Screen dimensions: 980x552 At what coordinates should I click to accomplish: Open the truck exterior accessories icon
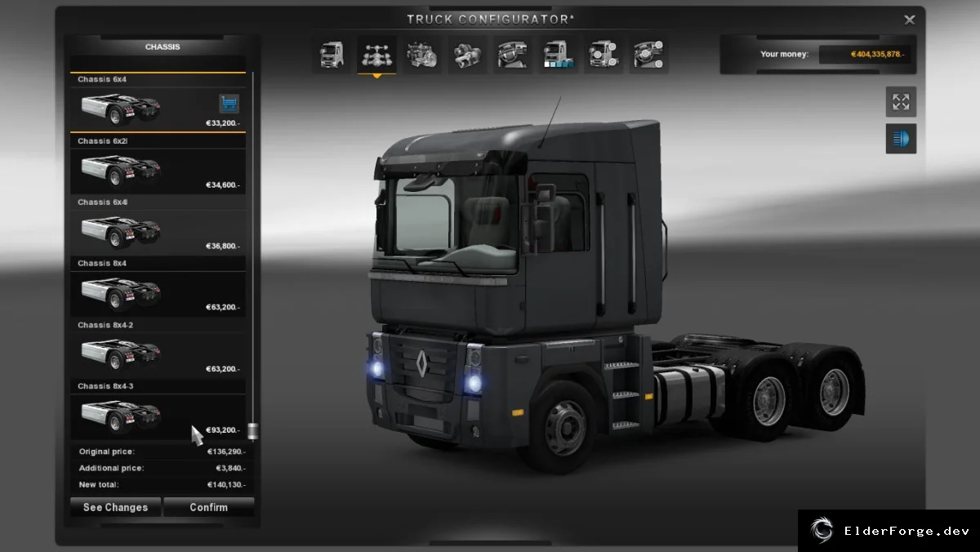coord(604,56)
